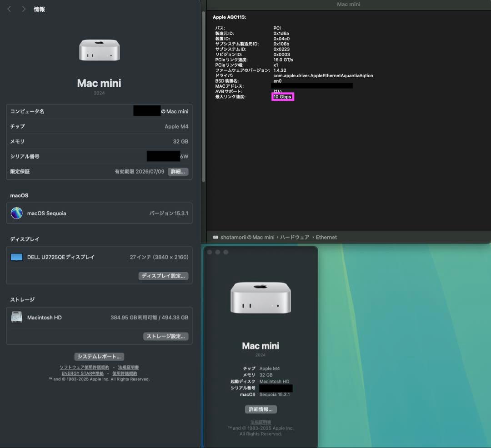Select the 16.0 GT/s PCIe link speed
The image size is (491, 448).
point(283,60)
